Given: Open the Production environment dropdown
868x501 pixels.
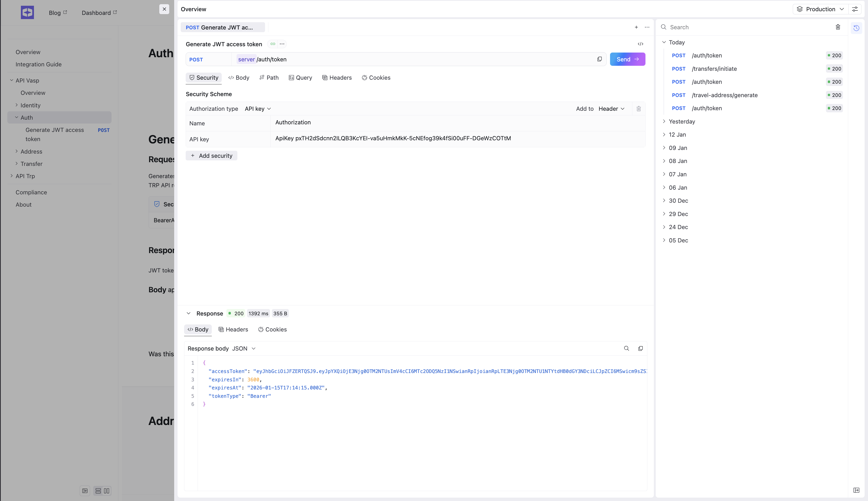Looking at the screenshot, I should [820, 9].
